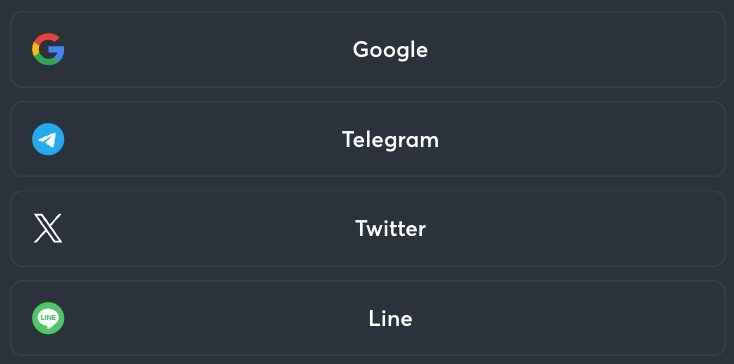Tap the row showing the X logo
Screen dimensions: 734x364
coord(368,228)
